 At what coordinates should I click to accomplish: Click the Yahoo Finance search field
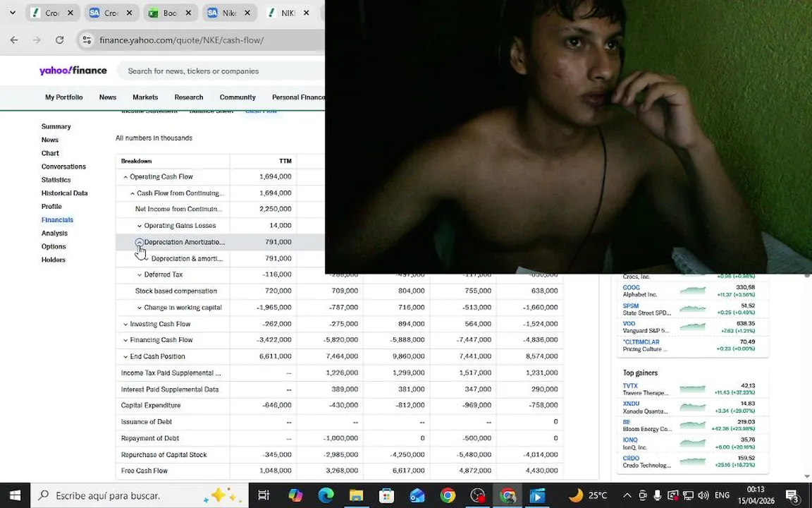[223, 71]
